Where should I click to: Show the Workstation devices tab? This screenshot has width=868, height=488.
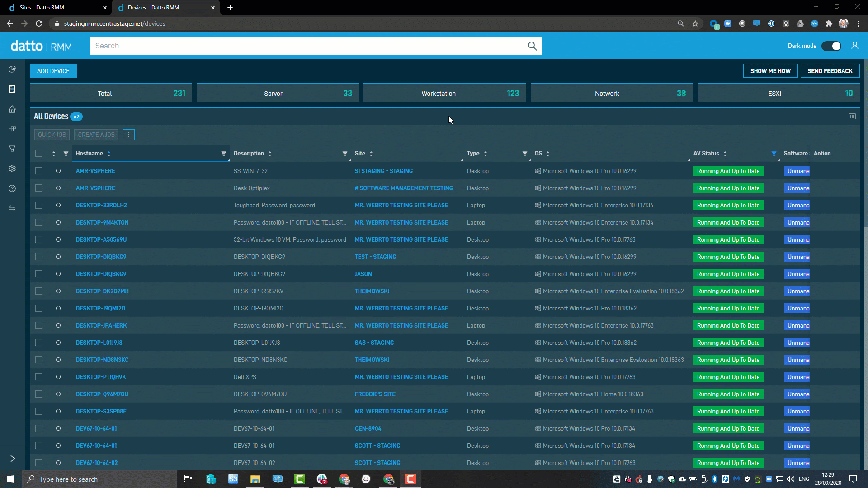click(x=444, y=93)
